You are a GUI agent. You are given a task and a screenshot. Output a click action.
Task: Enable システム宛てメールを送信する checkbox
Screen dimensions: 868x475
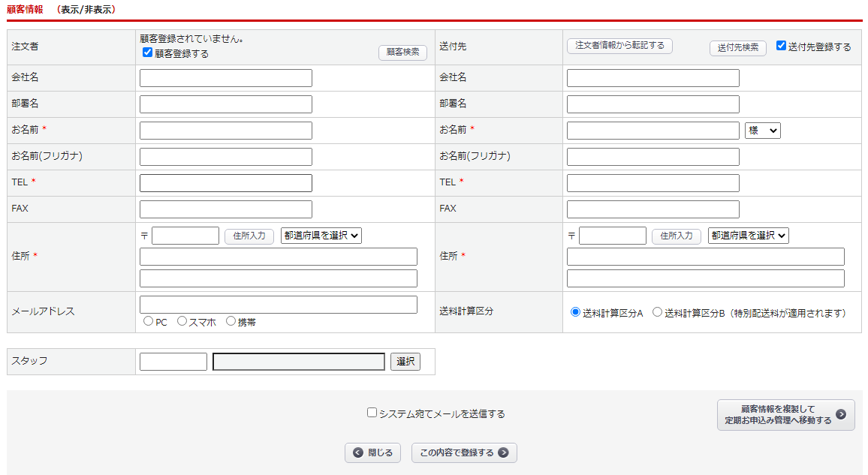pyautogui.click(x=372, y=412)
